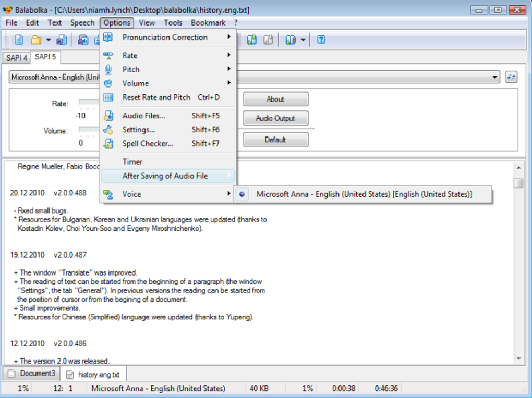Open the View menu
Image resolution: width=532 pixels, height=398 pixels.
tap(147, 23)
